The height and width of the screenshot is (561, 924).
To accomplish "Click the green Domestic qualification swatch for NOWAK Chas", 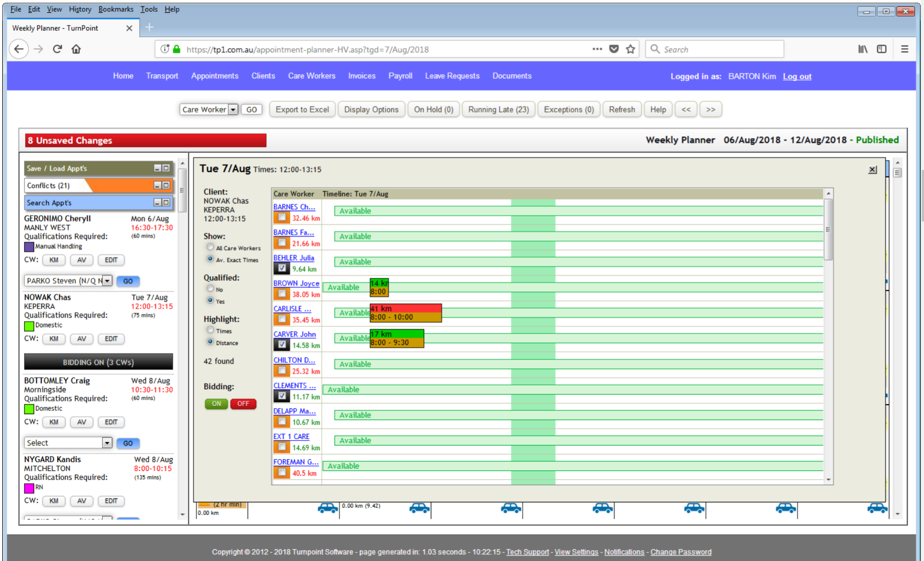I will pos(29,325).
